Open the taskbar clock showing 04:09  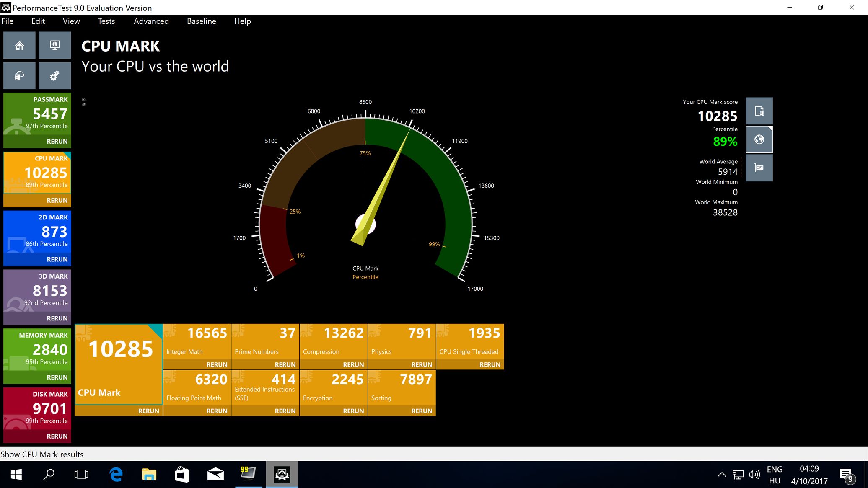point(809,475)
